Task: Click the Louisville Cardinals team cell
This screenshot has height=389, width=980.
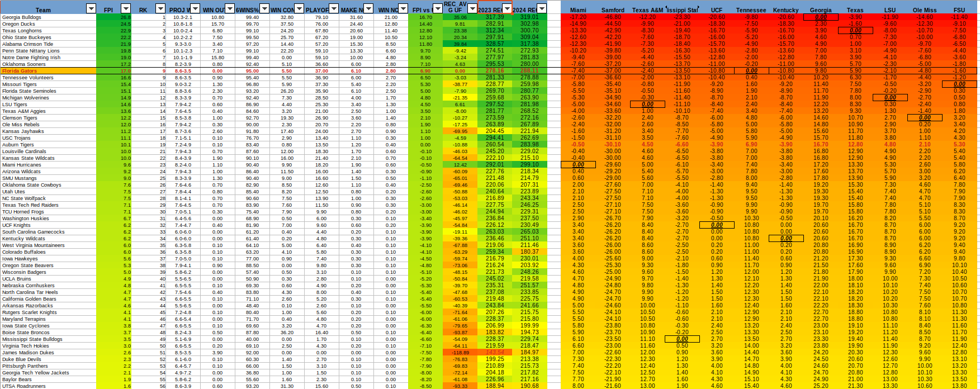Action: pos(48,151)
